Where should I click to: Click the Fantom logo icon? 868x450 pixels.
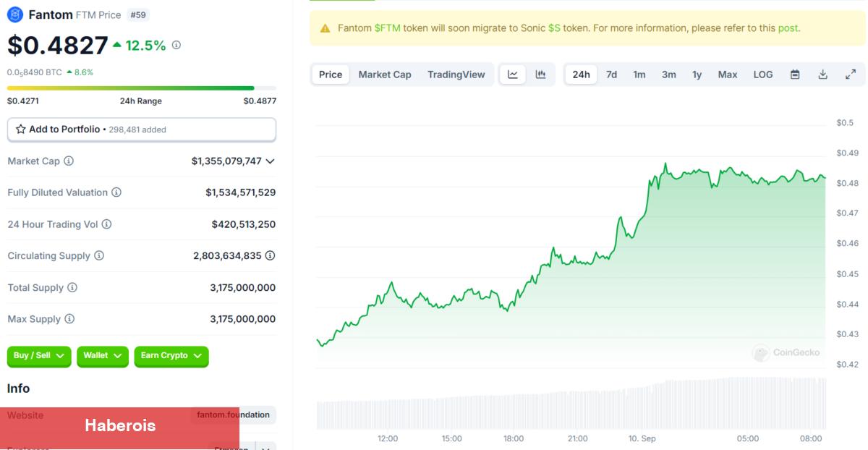tap(15, 14)
